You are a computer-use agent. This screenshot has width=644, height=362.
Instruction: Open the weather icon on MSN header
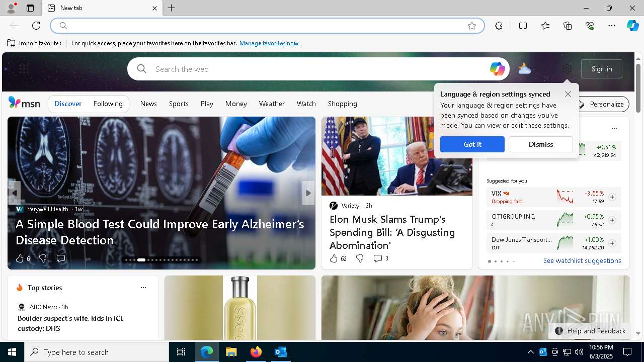(x=524, y=69)
